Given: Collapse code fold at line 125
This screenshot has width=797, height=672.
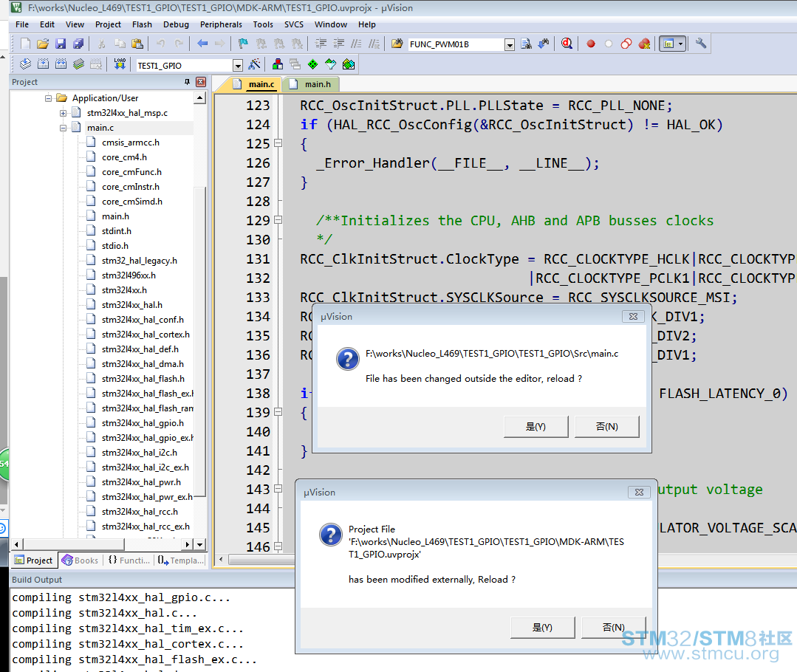Looking at the screenshot, I should point(278,143).
